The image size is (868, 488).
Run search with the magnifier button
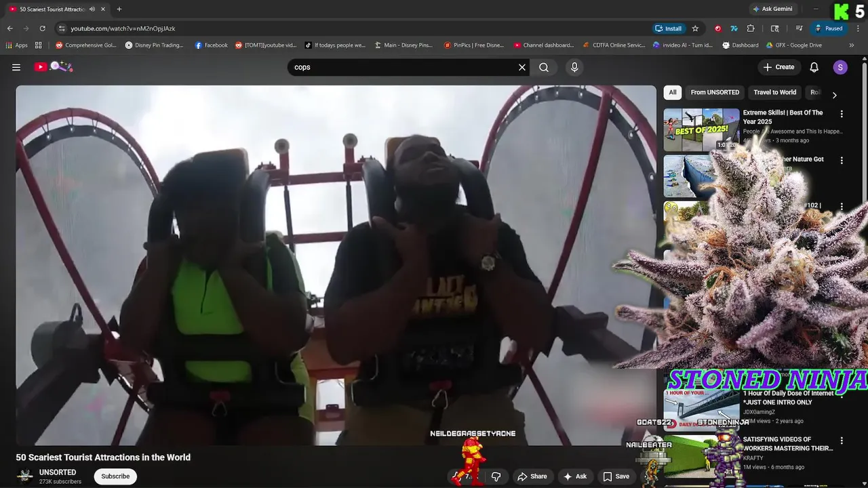click(x=544, y=67)
